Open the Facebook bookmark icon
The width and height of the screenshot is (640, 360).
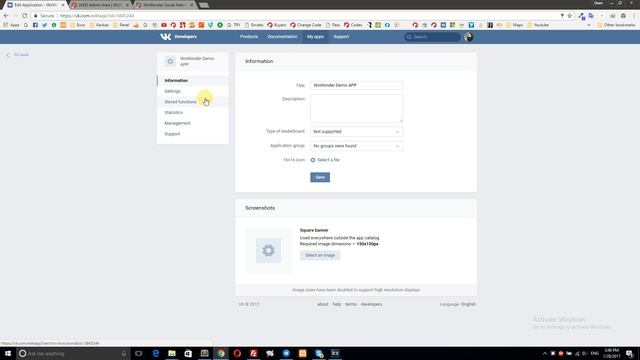(36, 25)
